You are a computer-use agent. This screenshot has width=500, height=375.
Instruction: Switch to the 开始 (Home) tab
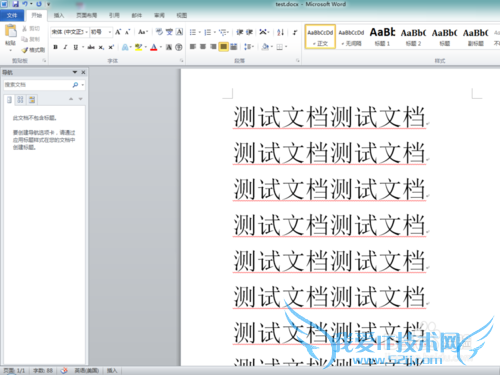pos(36,15)
